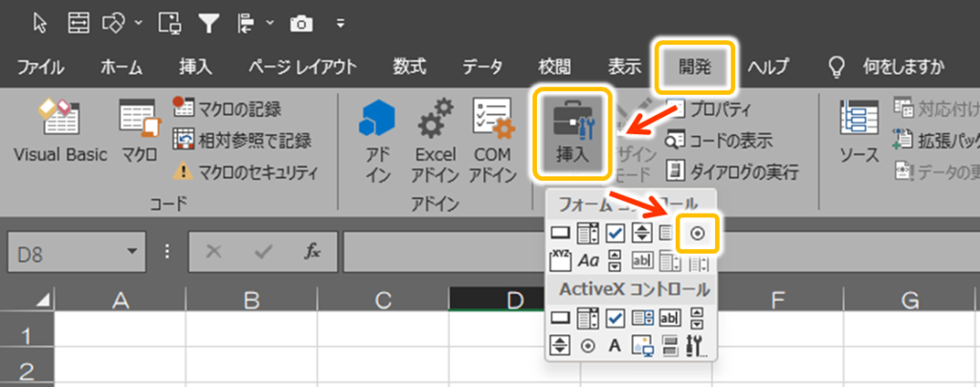
Task: Select the ActiveX checkbox control
Action: point(615,318)
